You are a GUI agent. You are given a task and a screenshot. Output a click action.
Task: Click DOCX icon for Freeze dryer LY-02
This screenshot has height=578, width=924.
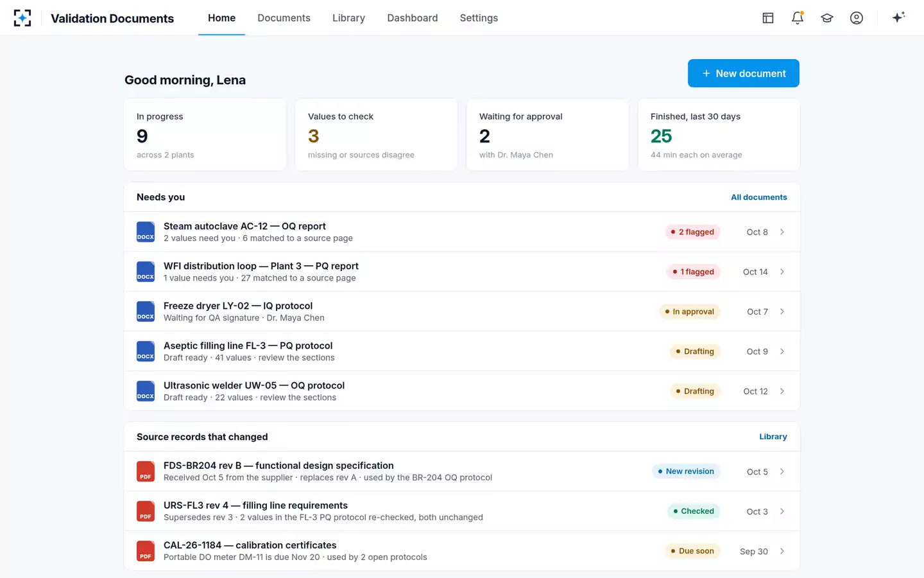tap(146, 311)
